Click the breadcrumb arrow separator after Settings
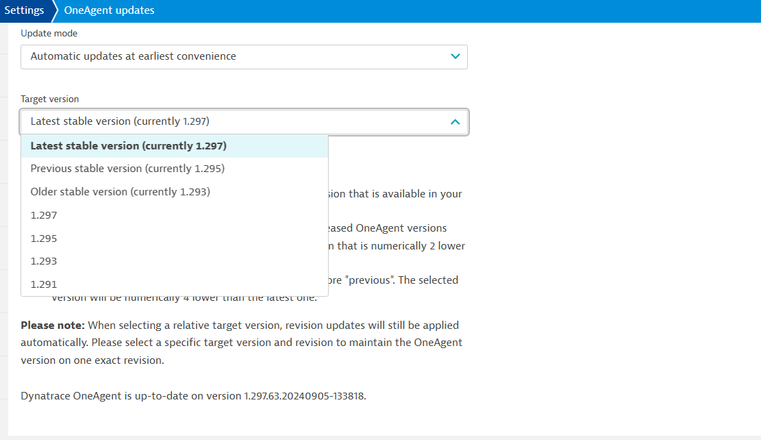Screen dimensions: 761x440 coord(55,10)
